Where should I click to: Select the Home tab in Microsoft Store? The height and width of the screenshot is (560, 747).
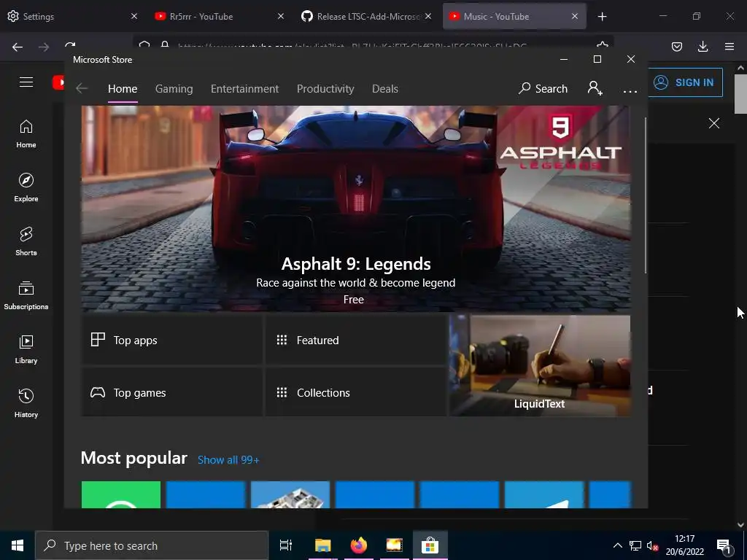(x=123, y=89)
